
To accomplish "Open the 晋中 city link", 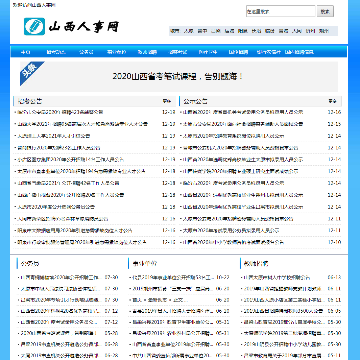I will click(x=202, y=31).
